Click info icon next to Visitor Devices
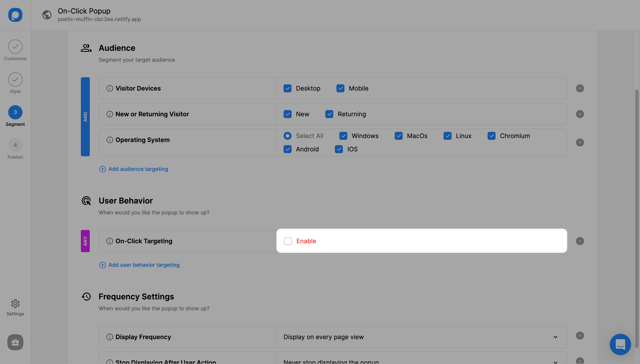 point(110,88)
